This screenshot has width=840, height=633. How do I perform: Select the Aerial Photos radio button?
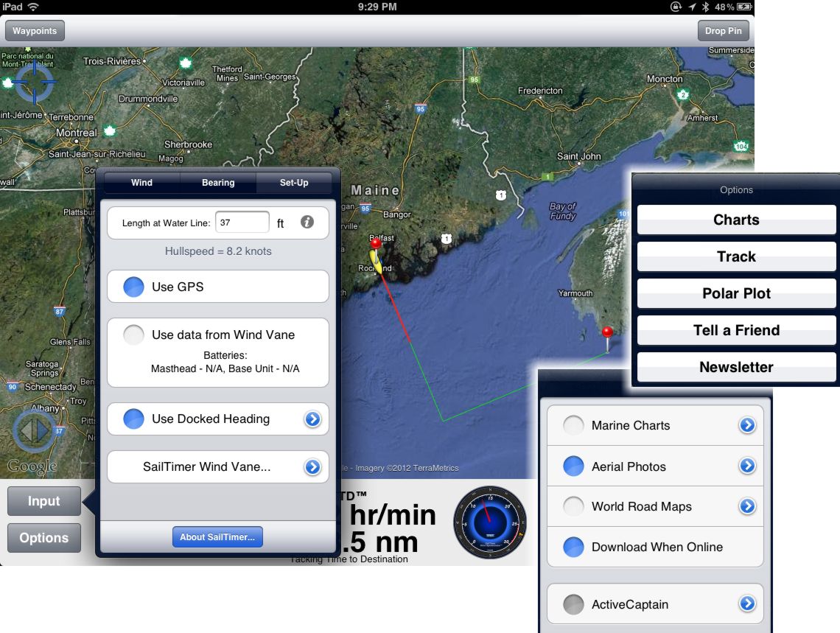tap(573, 466)
